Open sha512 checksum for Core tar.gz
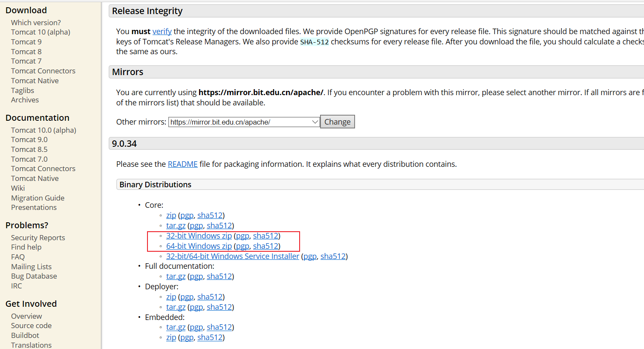 click(x=219, y=226)
